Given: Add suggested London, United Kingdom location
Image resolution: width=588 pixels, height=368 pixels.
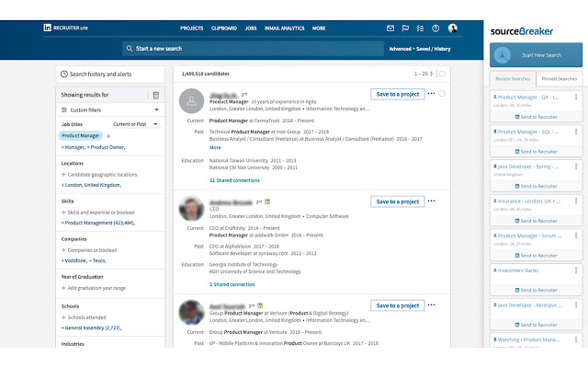Looking at the screenshot, I should (91, 185).
